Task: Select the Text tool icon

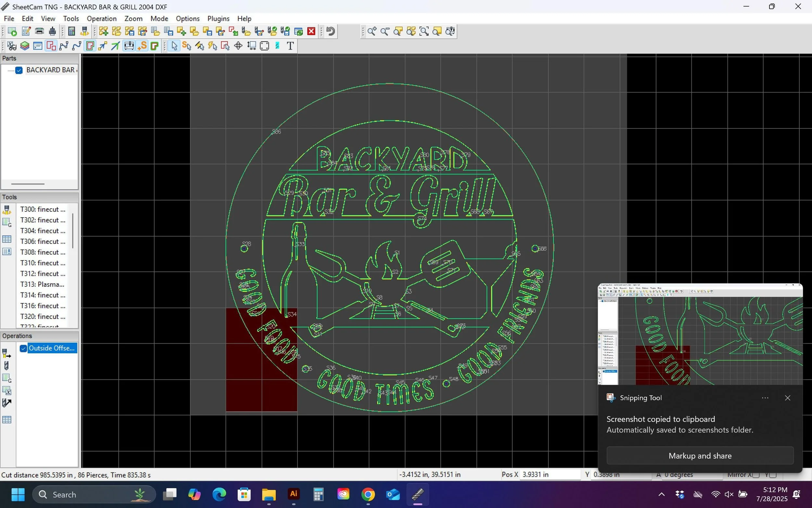Action: click(290, 46)
